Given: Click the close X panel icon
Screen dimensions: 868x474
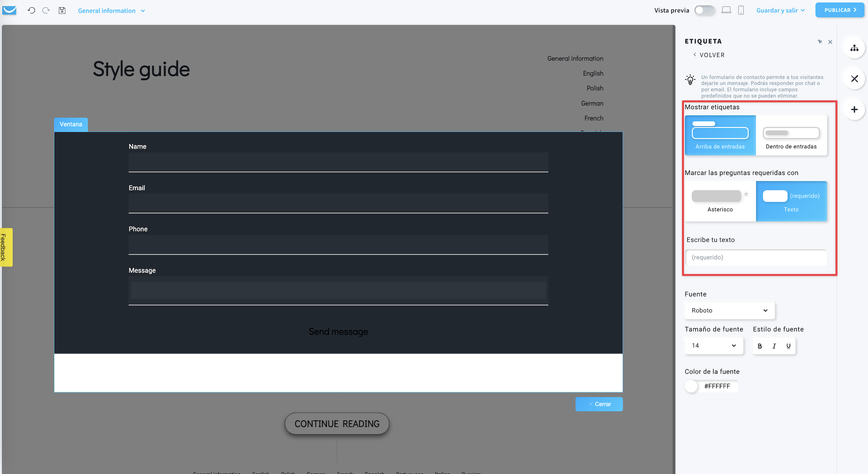Looking at the screenshot, I should pyautogui.click(x=830, y=41).
